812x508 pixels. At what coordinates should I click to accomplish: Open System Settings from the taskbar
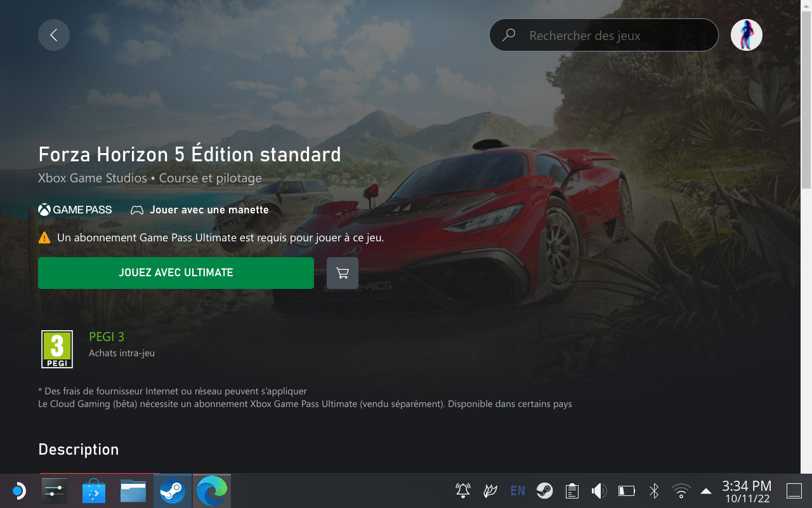pos(55,491)
